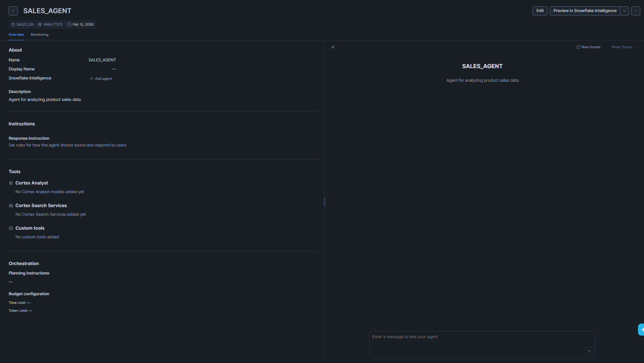
Task: Start a New thread via refresh icon
Action: point(578,47)
